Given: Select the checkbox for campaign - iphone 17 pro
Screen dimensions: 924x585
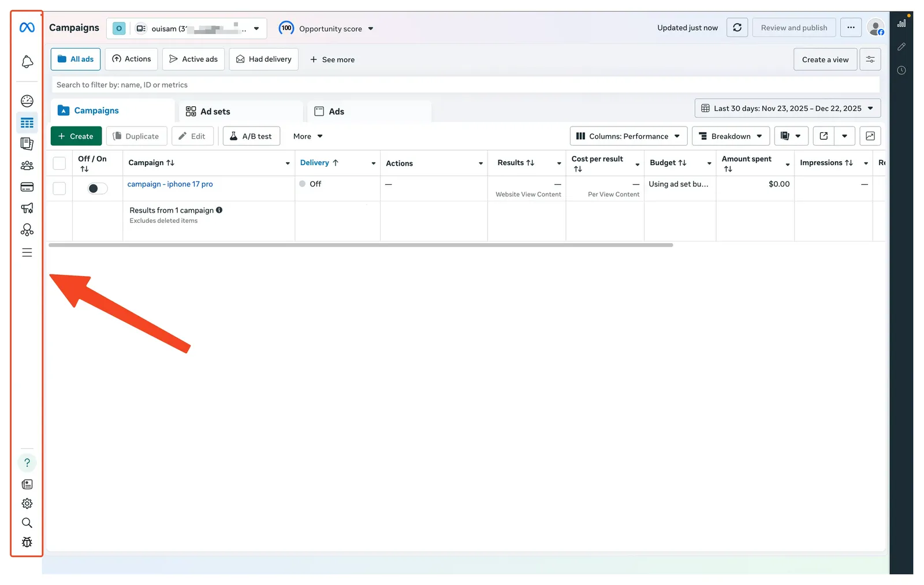Looking at the screenshot, I should click(59, 188).
